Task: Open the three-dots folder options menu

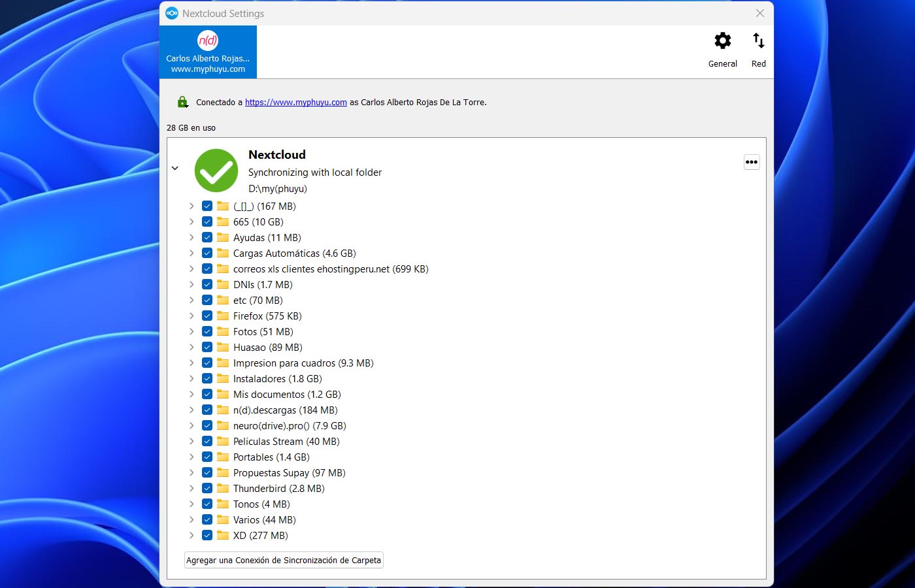Action: pos(752,162)
